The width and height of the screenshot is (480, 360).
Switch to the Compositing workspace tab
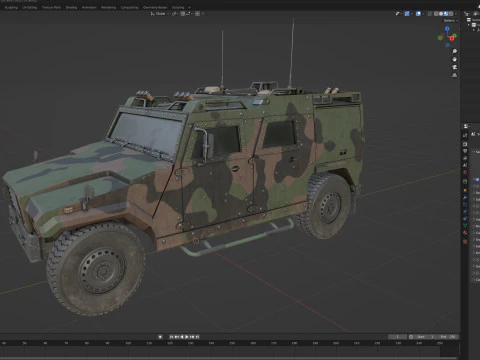(x=129, y=7)
